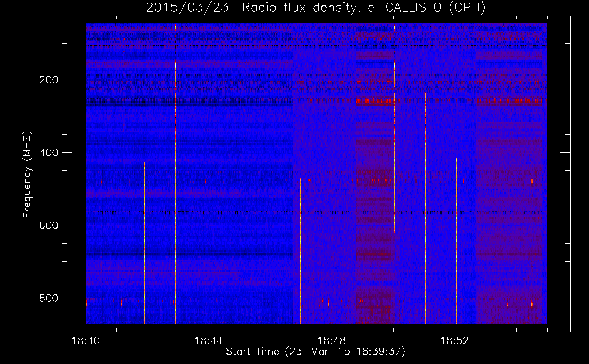Click the 18:40 time tick label
This screenshot has width=589, height=364.
point(86,341)
